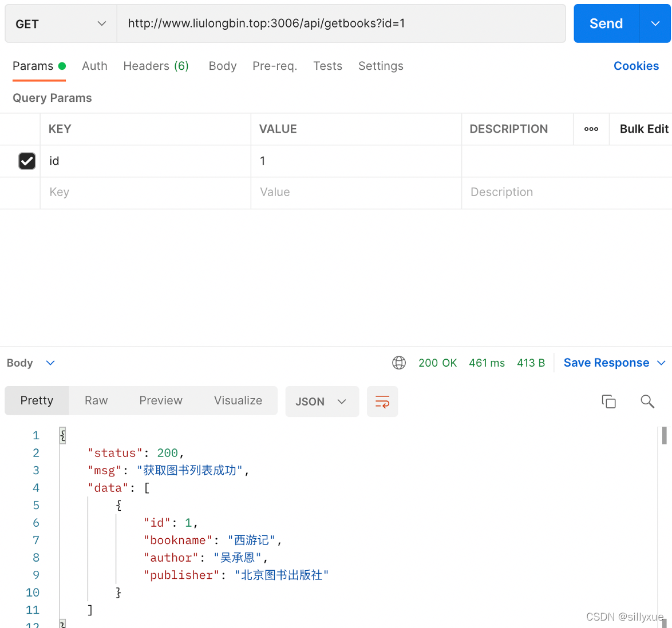Open the Cookies link
This screenshot has height=628, width=672.
point(636,66)
